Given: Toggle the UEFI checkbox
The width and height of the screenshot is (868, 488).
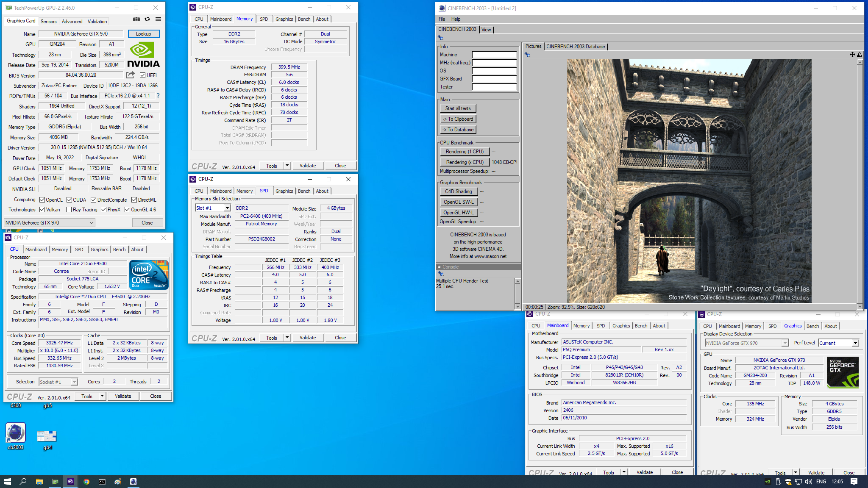Looking at the screenshot, I should pyautogui.click(x=142, y=75).
